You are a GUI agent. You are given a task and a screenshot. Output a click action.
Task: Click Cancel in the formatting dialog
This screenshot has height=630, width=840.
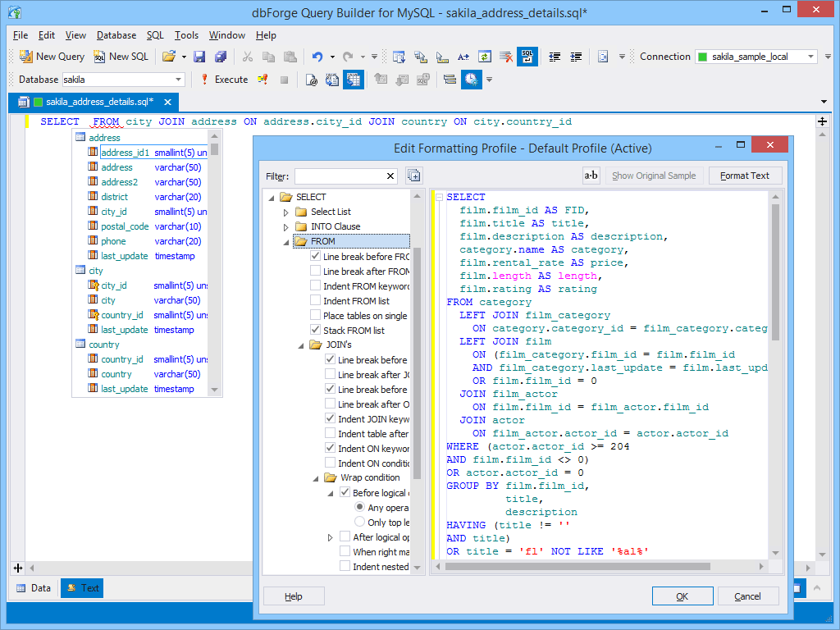point(747,596)
